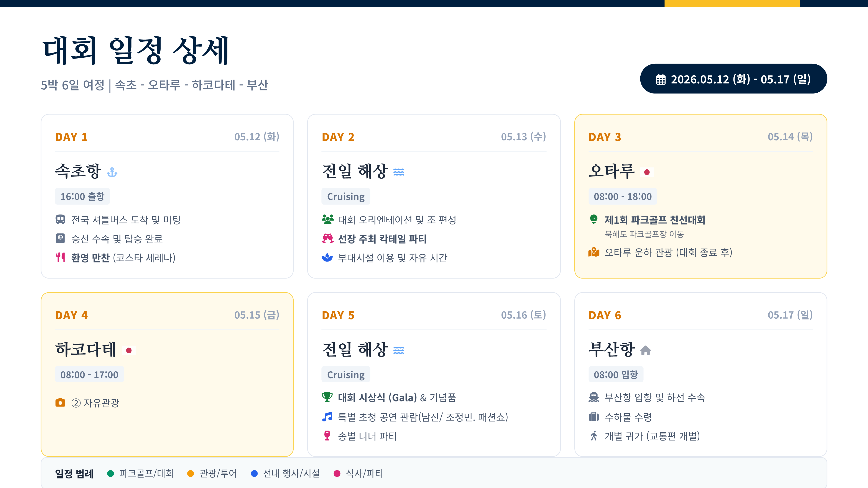This screenshot has height=488, width=868.
Task: Click the pink 식사/파티 legend dot
Action: point(337,473)
